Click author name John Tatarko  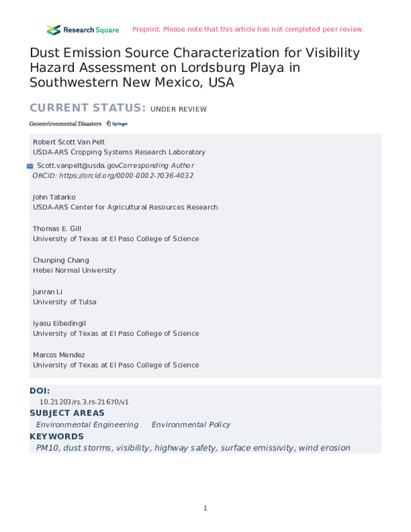pos(53,197)
